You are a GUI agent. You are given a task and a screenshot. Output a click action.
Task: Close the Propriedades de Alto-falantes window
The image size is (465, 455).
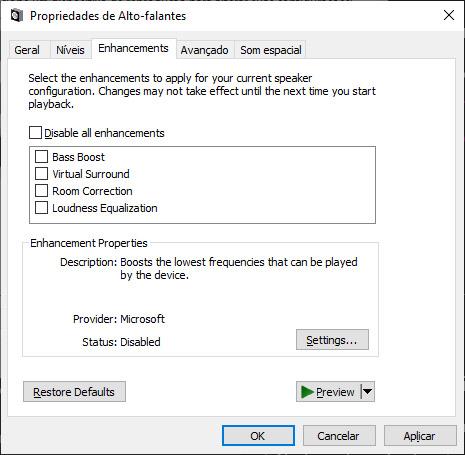[x=449, y=15]
